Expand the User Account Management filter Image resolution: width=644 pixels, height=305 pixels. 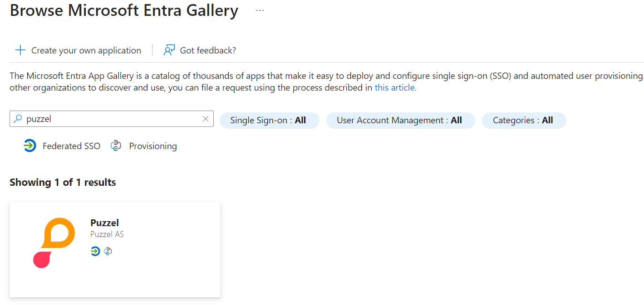click(x=400, y=121)
